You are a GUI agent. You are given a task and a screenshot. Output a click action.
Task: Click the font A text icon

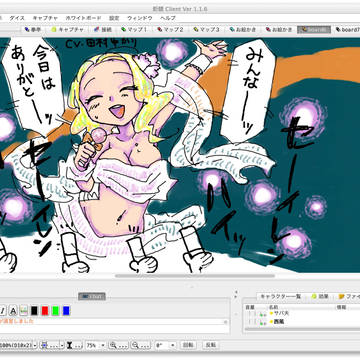coord(13,311)
